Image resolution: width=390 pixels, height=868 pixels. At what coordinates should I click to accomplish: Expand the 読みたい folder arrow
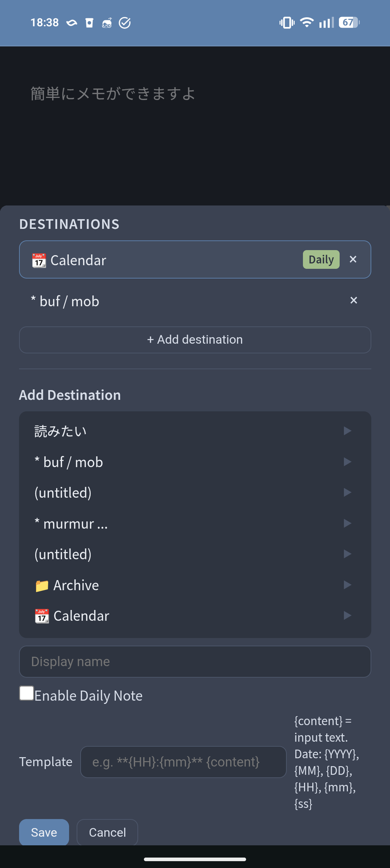click(347, 431)
